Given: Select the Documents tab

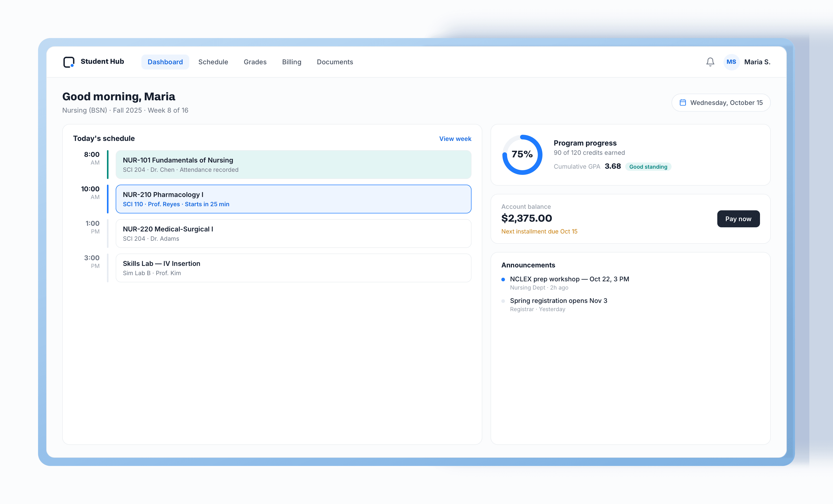Looking at the screenshot, I should click(335, 62).
